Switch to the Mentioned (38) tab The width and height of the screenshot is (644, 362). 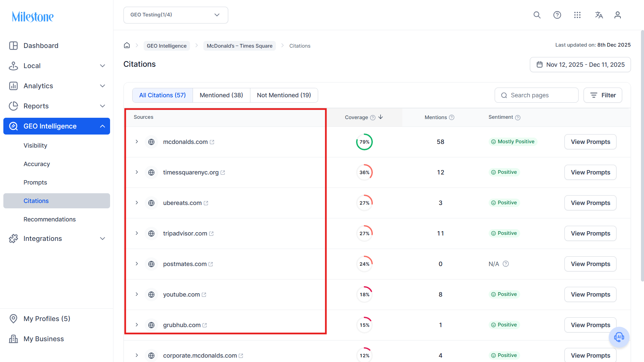tap(221, 95)
